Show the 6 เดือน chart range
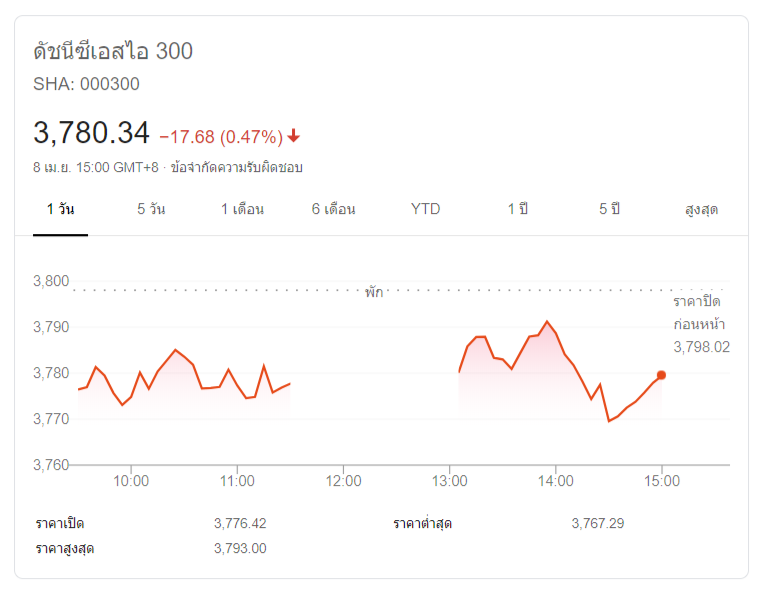The height and width of the screenshot is (590, 761). click(x=333, y=209)
